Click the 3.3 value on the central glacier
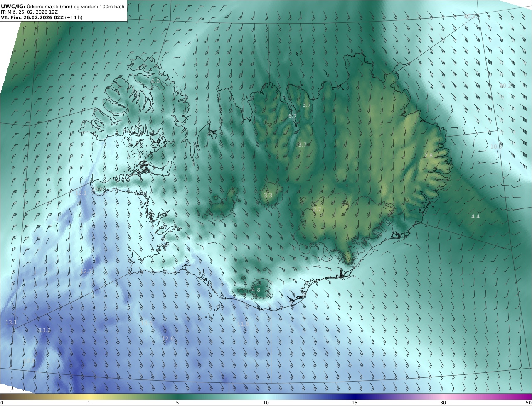This screenshot has height=406, width=532. 268,196
